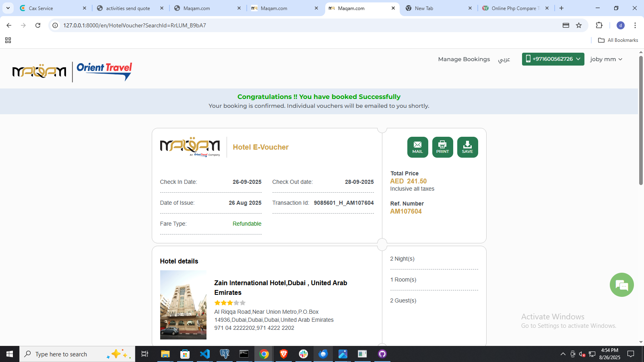Bookmark this page with star icon
Screen dimensions: 644x362
tap(579, 25)
